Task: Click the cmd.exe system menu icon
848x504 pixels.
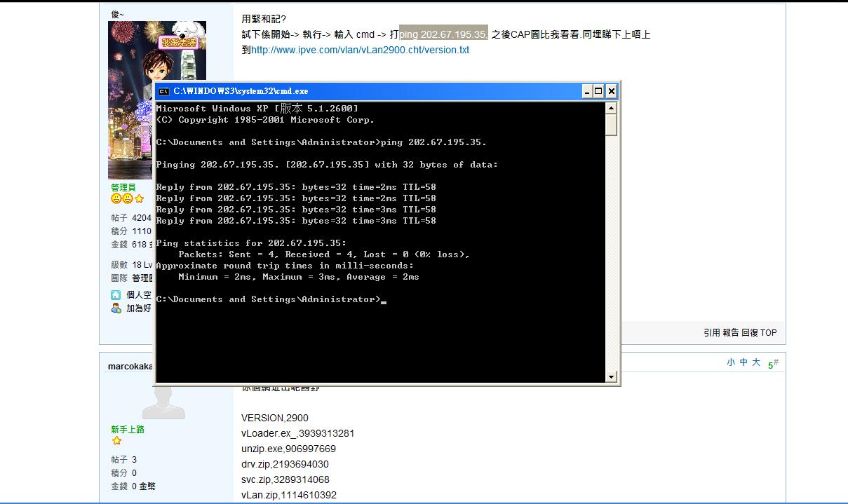Action: pos(163,91)
